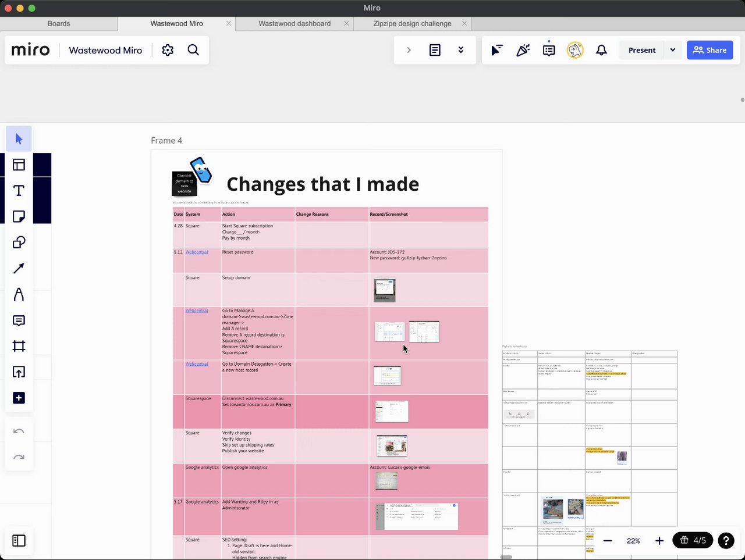Start presentation with Present button
Viewport: 745px width, 560px height.
pyautogui.click(x=642, y=50)
